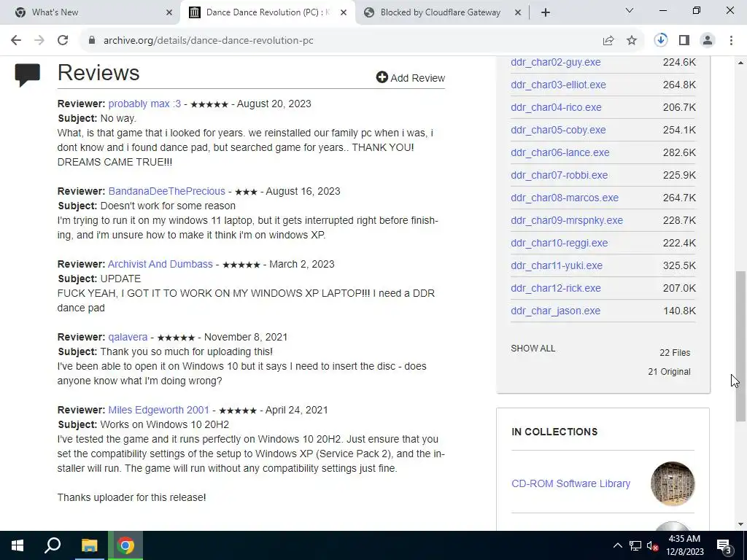Open the 21 Original files link
The width and height of the screenshot is (747, 560).
click(669, 371)
